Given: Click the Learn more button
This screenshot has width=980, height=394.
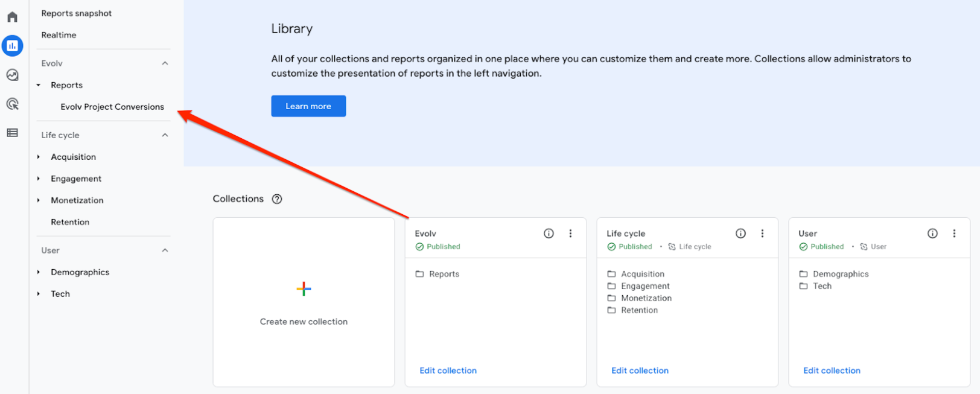Looking at the screenshot, I should click(308, 106).
